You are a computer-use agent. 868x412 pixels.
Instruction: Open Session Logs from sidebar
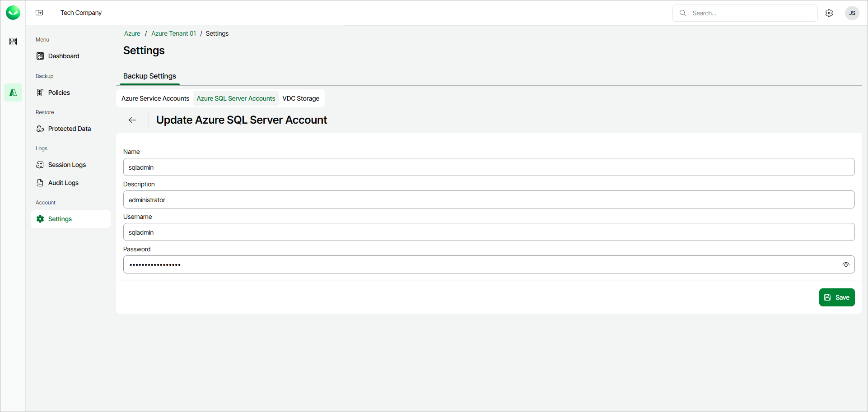pyautogui.click(x=67, y=165)
